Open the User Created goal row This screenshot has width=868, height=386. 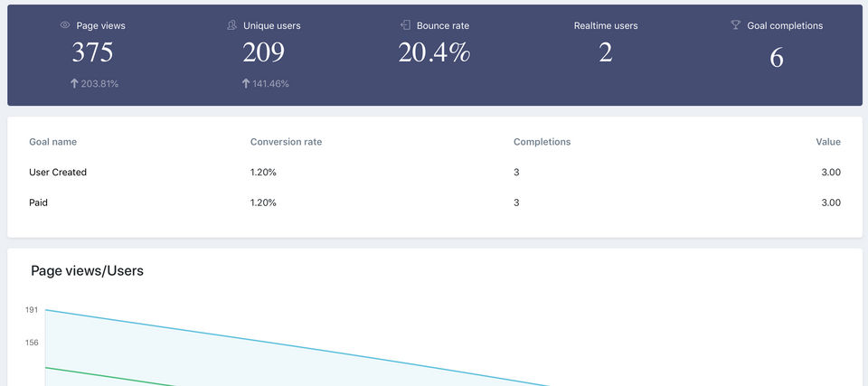[58, 172]
